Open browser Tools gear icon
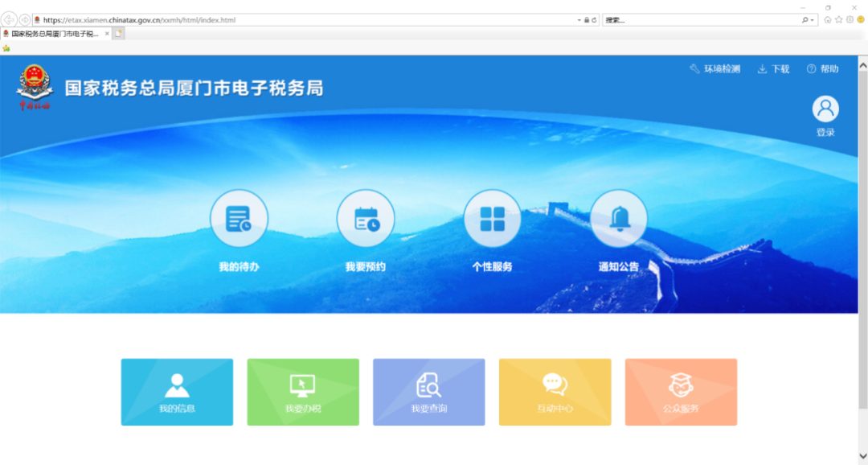The height and width of the screenshot is (465, 868). pos(850,20)
